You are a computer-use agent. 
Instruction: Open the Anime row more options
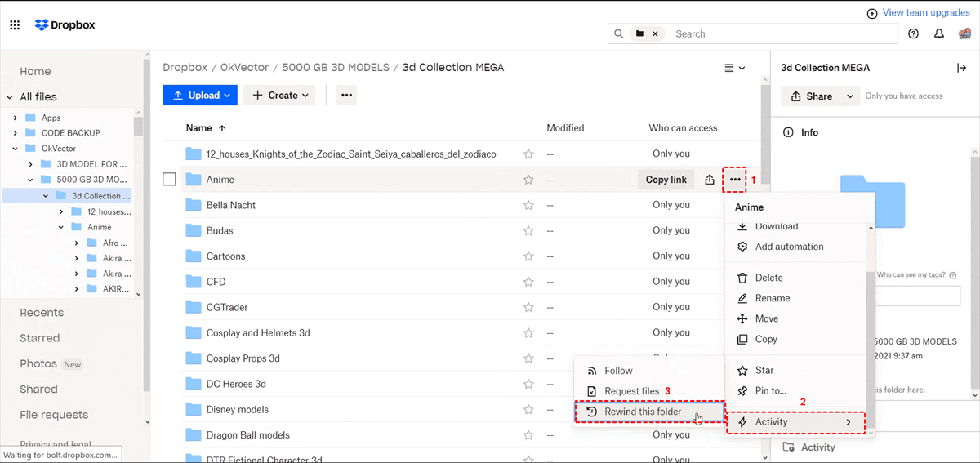tap(736, 180)
